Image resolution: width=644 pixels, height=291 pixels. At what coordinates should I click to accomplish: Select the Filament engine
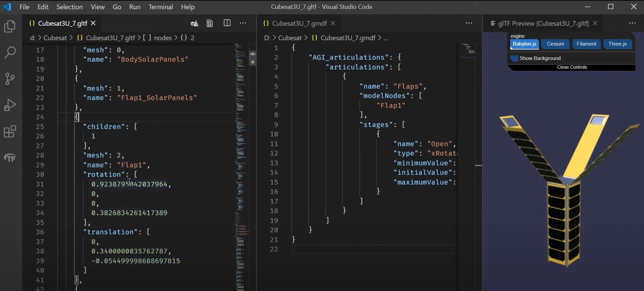coord(586,44)
